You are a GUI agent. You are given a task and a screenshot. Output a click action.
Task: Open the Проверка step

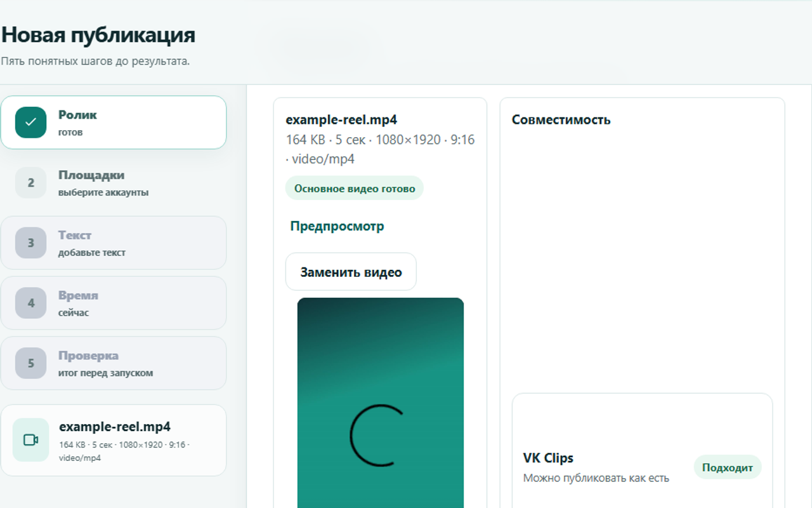114,363
